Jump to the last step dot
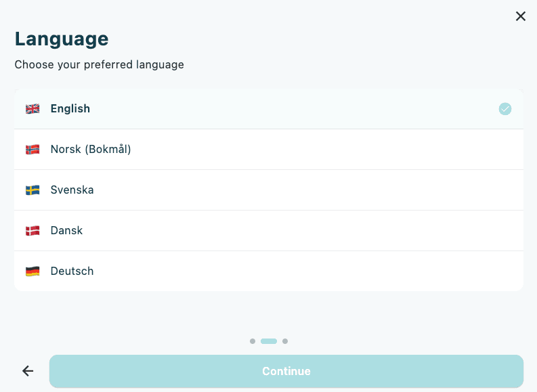The height and width of the screenshot is (392, 537). coord(285,341)
